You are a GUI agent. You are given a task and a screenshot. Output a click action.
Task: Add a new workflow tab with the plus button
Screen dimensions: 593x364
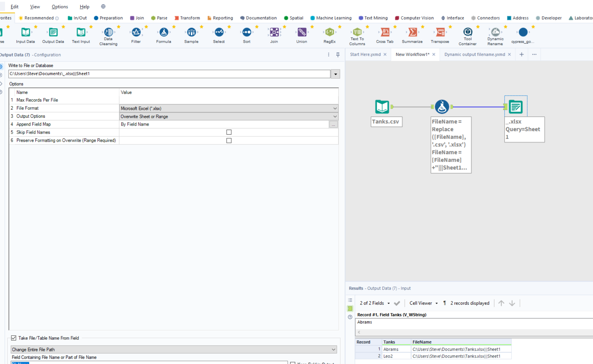(521, 54)
